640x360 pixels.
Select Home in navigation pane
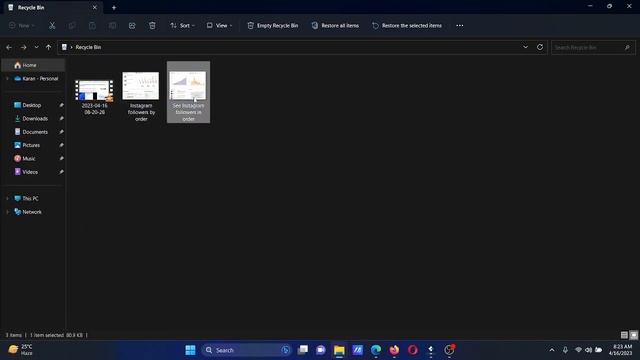(x=33, y=65)
